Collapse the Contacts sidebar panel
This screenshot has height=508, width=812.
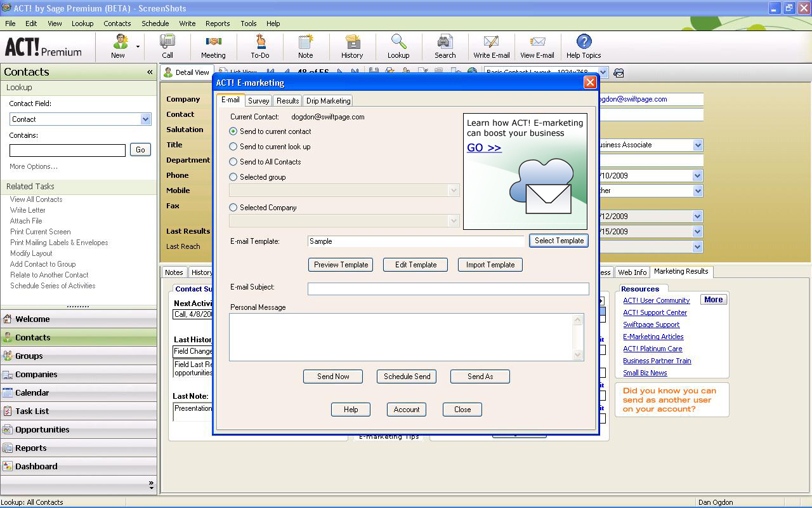[x=150, y=72]
